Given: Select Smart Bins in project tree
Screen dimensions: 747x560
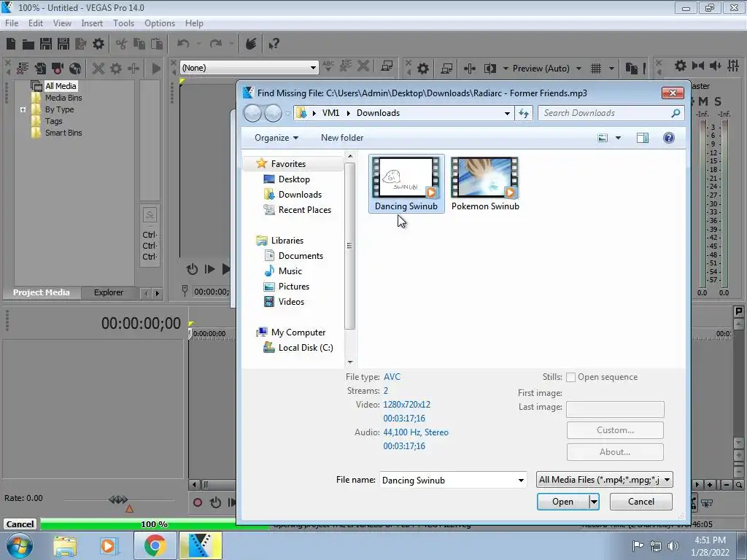Looking at the screenshot, I should click(x=63, y=133).
